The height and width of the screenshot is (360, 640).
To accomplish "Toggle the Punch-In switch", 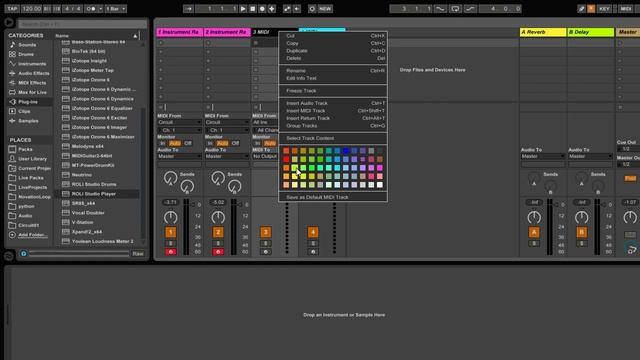I will [440, 9].
